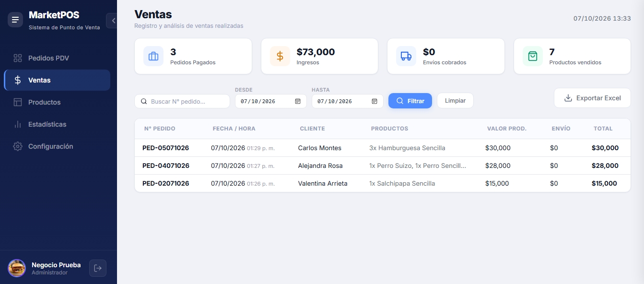Image resolution: width=644 pixels, height=284 pixels.
Task: Open the calendar picker for Desde date
Action: click(x=298, y=101)
